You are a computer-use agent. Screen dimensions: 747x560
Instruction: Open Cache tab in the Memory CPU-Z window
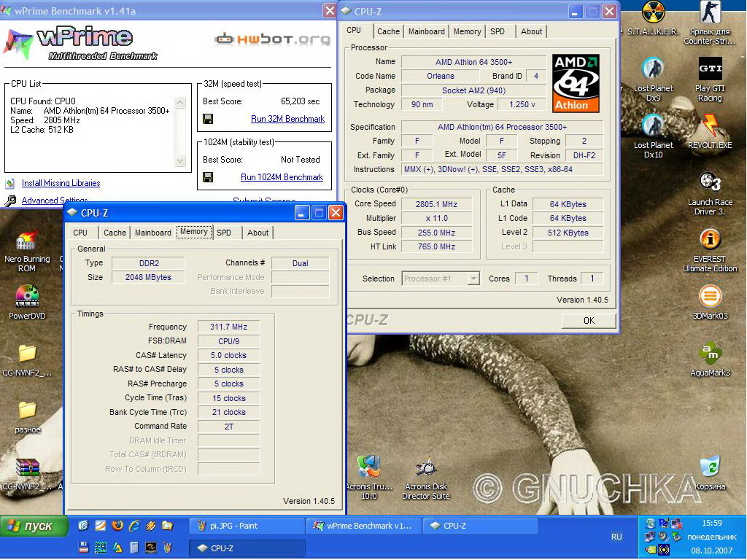click(115, 233)
